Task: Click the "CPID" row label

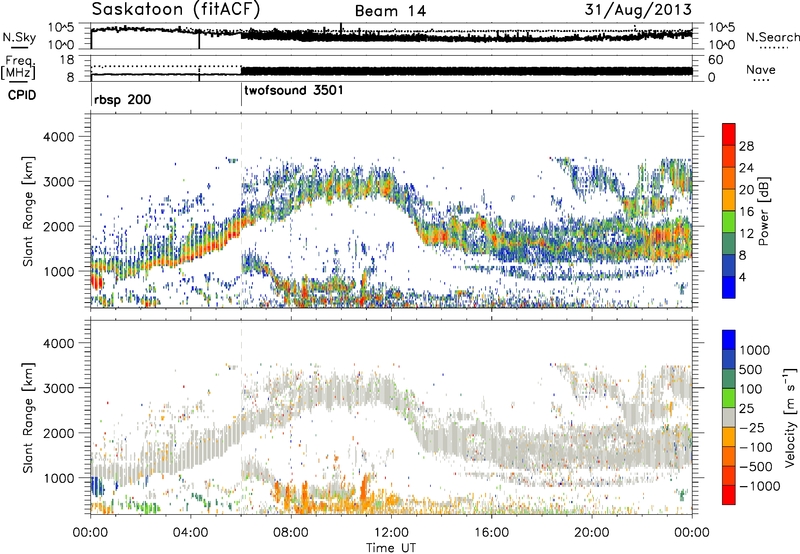Action: (x=22, y=95)
